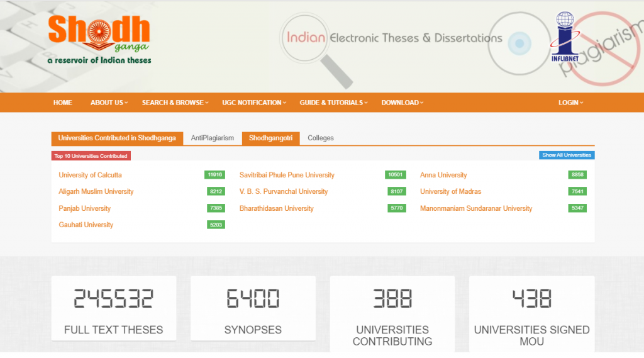Open Anna University link

(x=443, y=175)
